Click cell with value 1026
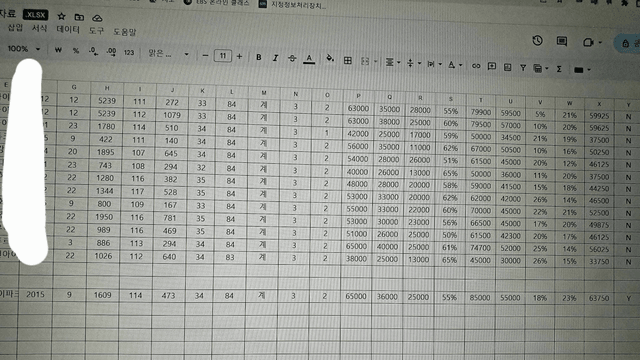Image resolution: width=640 pixels, height=360 pixels. click(x=103, y=256)
